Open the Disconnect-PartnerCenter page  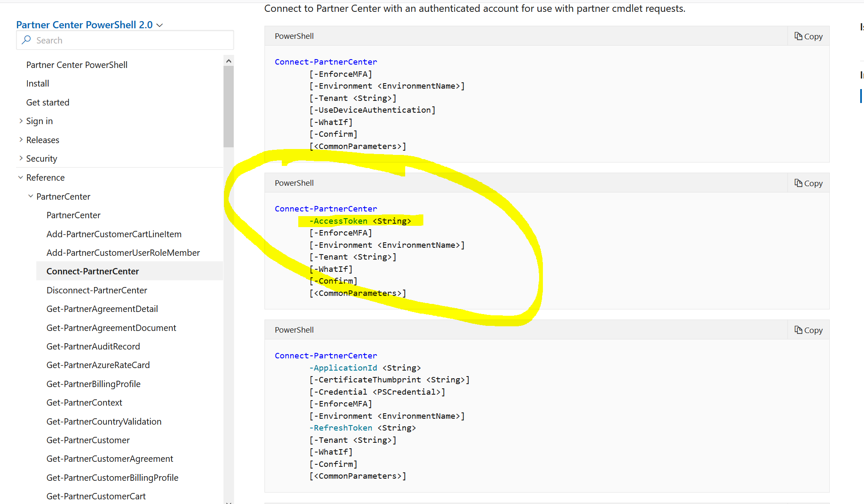coord(96,290)
